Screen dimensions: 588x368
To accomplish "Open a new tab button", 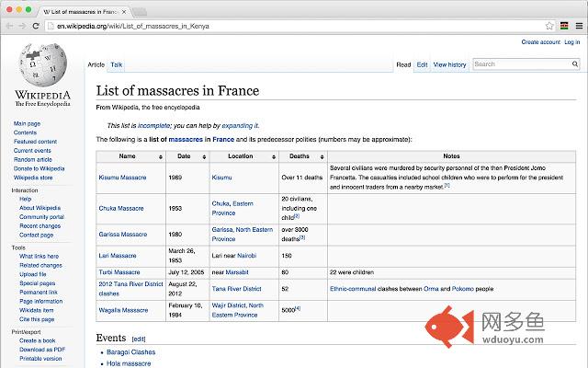I will [x=140, y=12].
